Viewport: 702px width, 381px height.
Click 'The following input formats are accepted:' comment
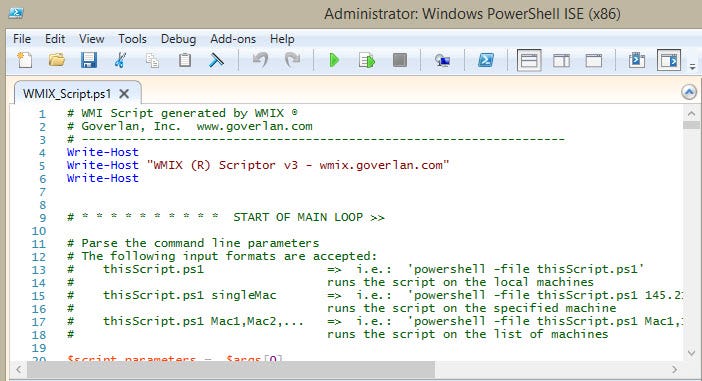[x=229, y=256]
